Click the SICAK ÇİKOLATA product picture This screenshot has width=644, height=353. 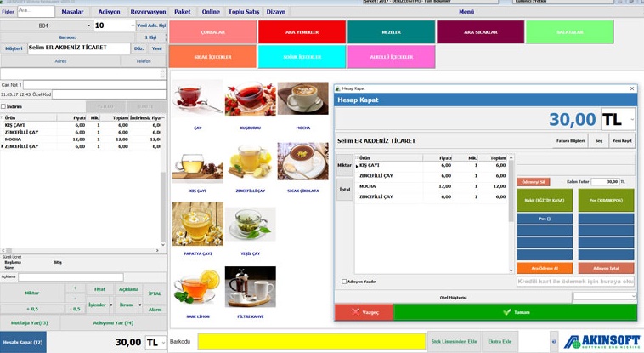(x=302, y=162)
